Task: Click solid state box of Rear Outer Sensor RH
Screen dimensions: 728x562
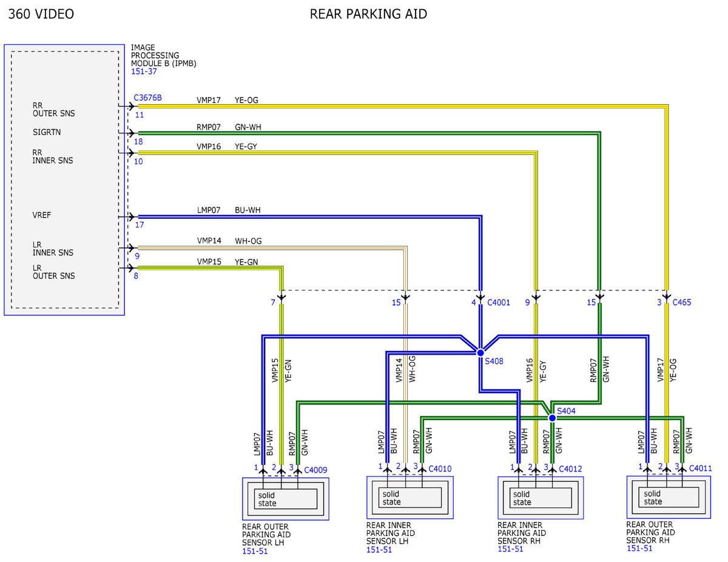Action: click(670, 497)
